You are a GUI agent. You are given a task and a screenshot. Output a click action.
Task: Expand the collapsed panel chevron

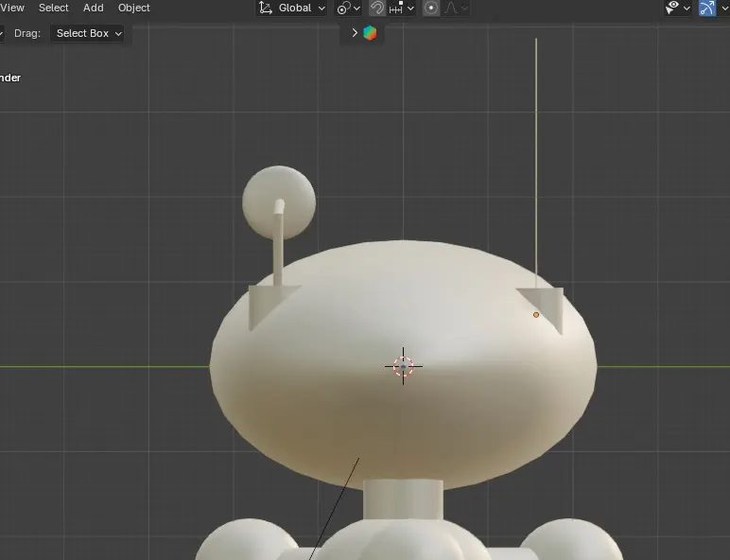355,32
